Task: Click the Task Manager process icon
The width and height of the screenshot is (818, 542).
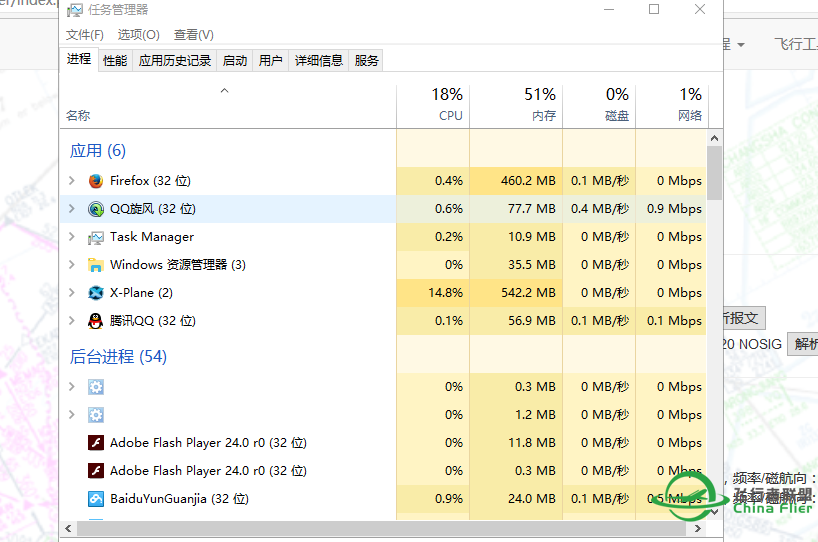Action: pyautogui.click(x=96, y=237)
